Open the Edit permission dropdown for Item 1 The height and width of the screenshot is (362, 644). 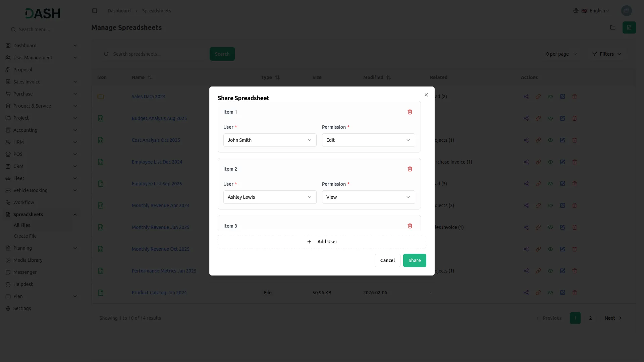pyautogui.click(x=368, y=140)
